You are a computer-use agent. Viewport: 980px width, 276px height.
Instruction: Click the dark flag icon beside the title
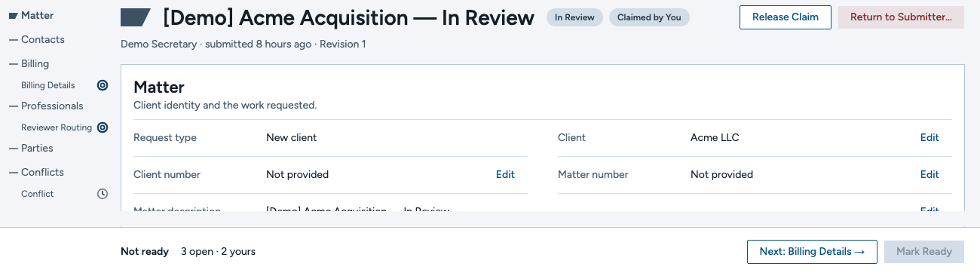click(136, 17)
